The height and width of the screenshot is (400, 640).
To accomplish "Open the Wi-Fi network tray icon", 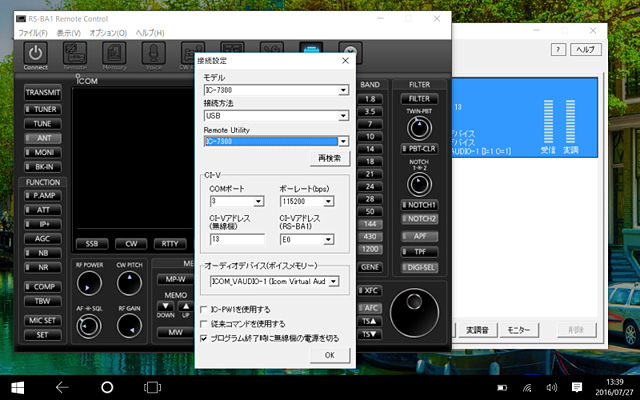I will coord(527,388).
